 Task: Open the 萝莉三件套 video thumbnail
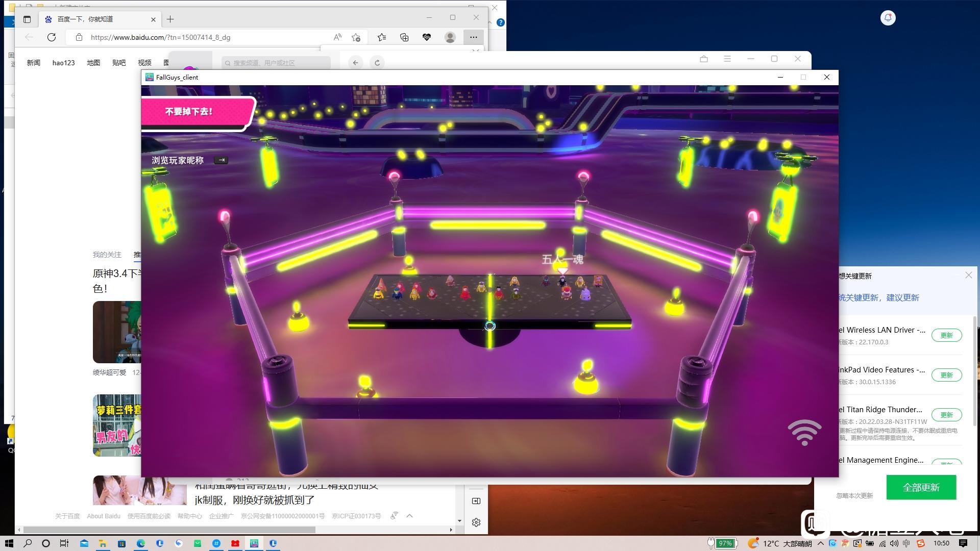tap(117, 425)
